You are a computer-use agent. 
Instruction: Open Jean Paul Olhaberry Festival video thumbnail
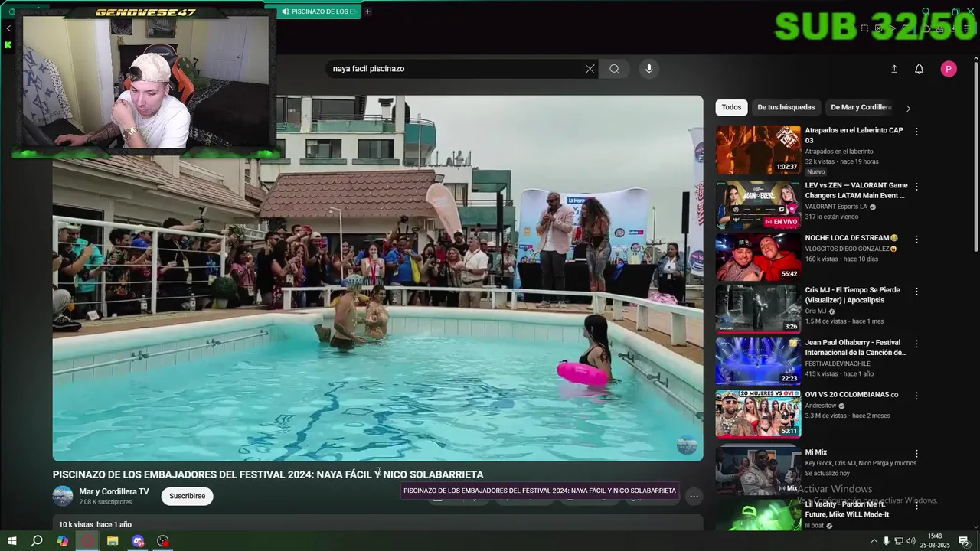[x=758, y=361]
